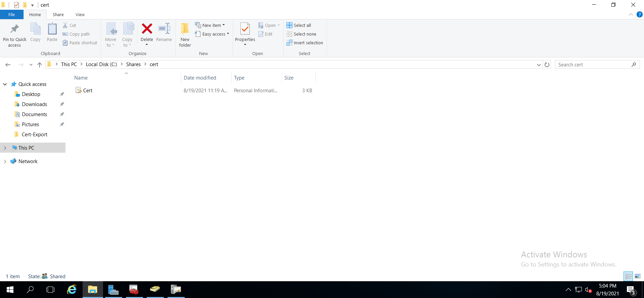Expand the address bar history dropdown

(539, 64)
